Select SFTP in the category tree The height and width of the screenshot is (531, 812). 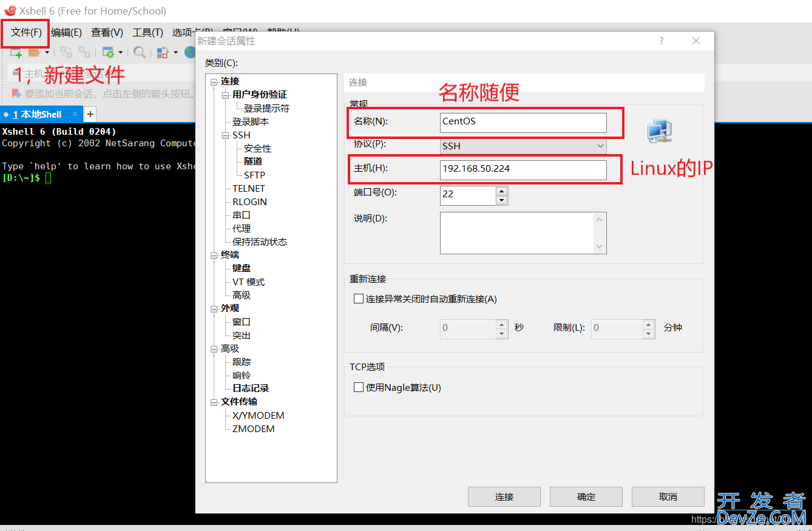pyautogui.click(x=254, y=175)
